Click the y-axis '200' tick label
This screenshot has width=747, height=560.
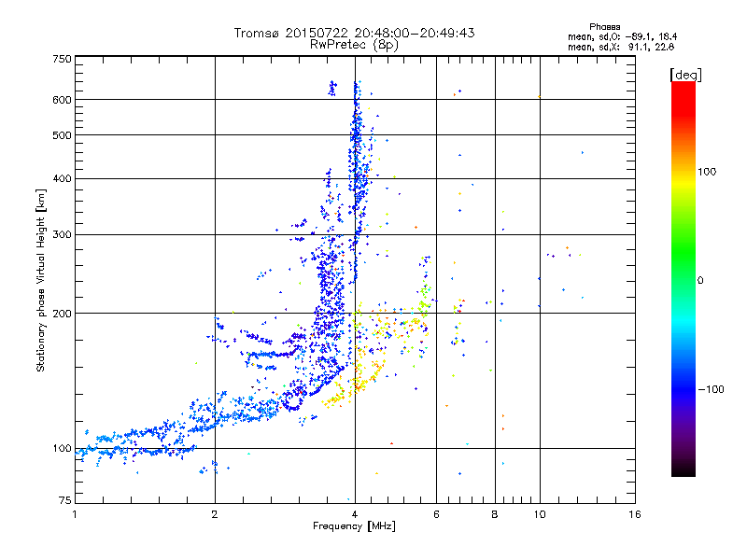[62, 314]
